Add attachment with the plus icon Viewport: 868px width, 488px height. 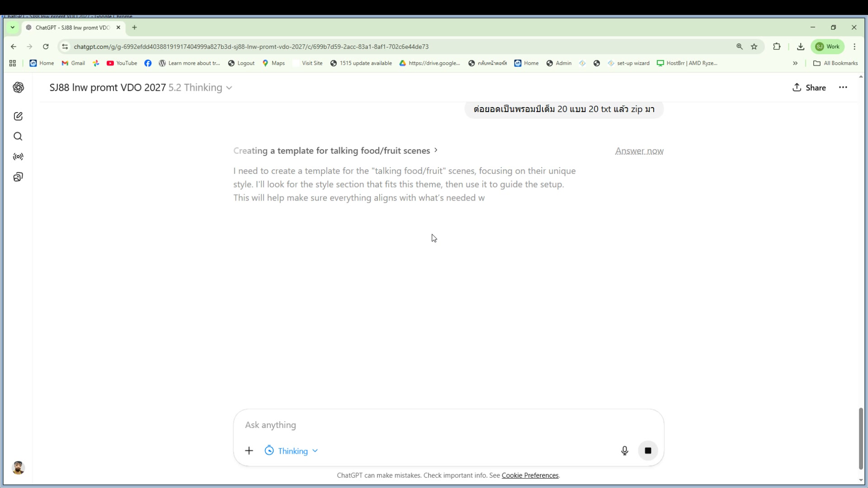(x=249, y=450)
